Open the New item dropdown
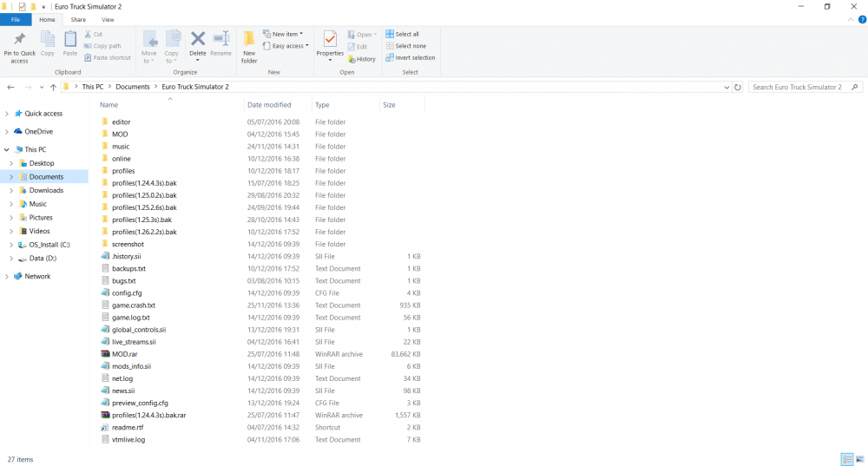Image resolution: width=868 pixels, height=466 pixels. pos(287,34)
